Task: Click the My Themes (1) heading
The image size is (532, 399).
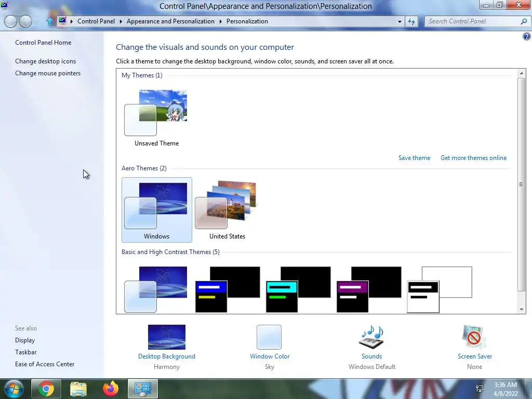Action: click(x=142, y=75)
